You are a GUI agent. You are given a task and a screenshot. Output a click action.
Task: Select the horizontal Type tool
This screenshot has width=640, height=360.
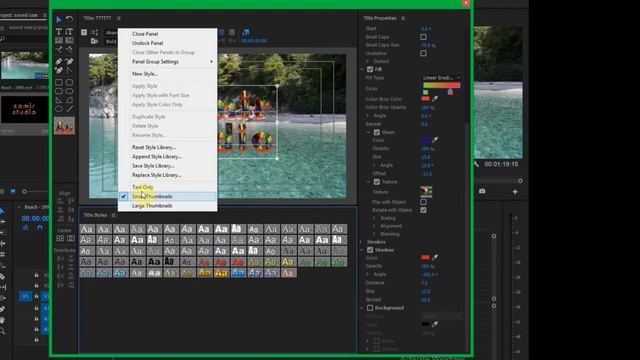(x=59, y=31)
